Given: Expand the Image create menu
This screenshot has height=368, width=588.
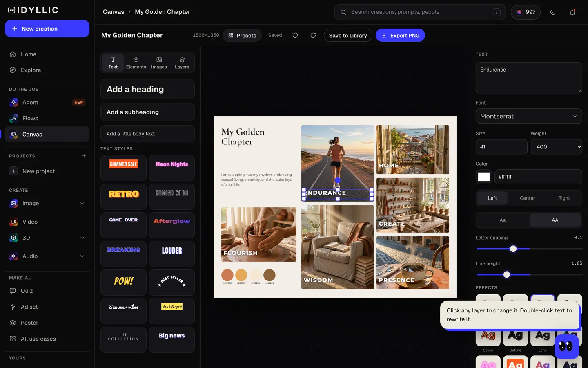Looking at the screenshot, I should coord(82,203).
